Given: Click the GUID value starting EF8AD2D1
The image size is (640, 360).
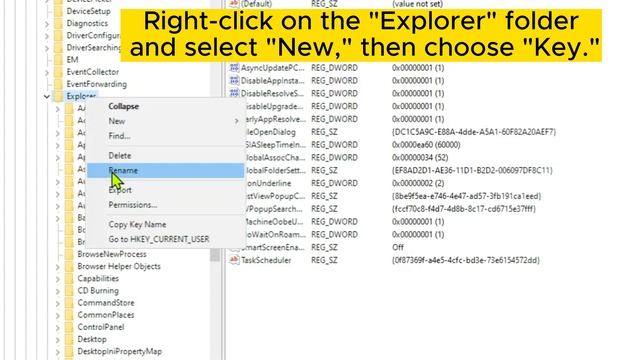Looking at the screenshot, I should 472,170.
